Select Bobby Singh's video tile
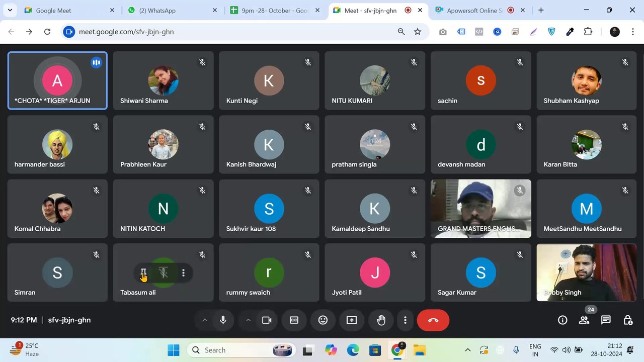644x362 pixels. point(586,273)
